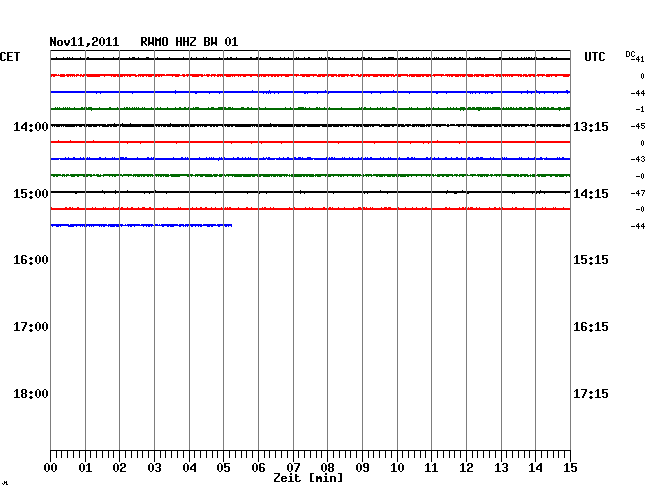Screen dimensions: 650x494
Task: Click the 07 minute axis label
Action: click(x=293, y=467)
